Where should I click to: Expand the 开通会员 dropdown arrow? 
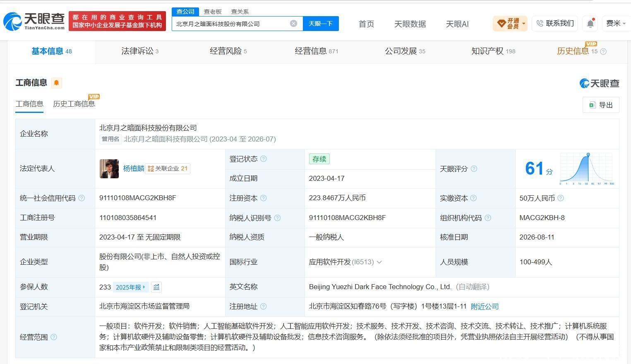524,24
